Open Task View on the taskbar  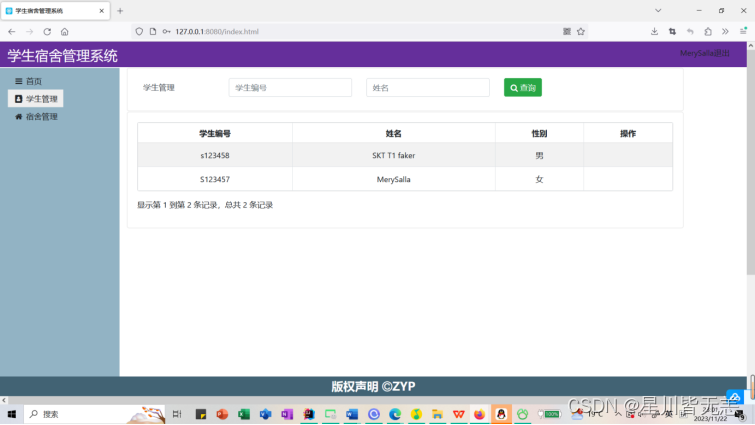(177, 414)
